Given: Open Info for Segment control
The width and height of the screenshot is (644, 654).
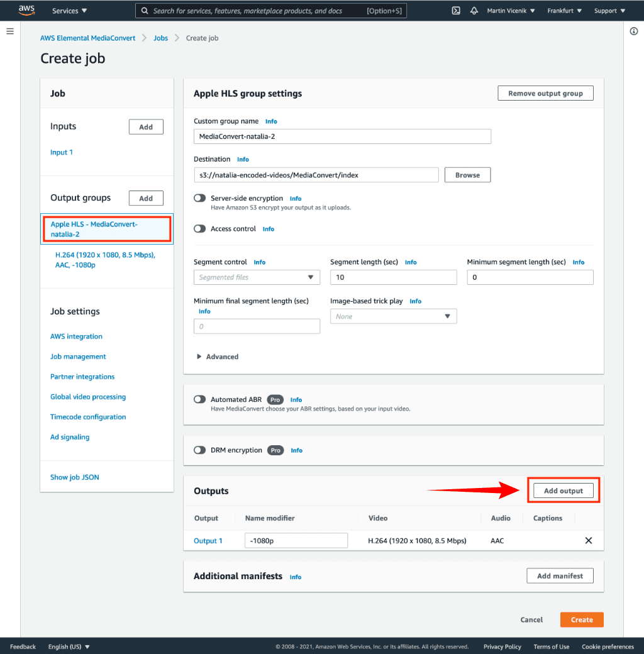Looking at the screenshot, I should coord(260,262).
